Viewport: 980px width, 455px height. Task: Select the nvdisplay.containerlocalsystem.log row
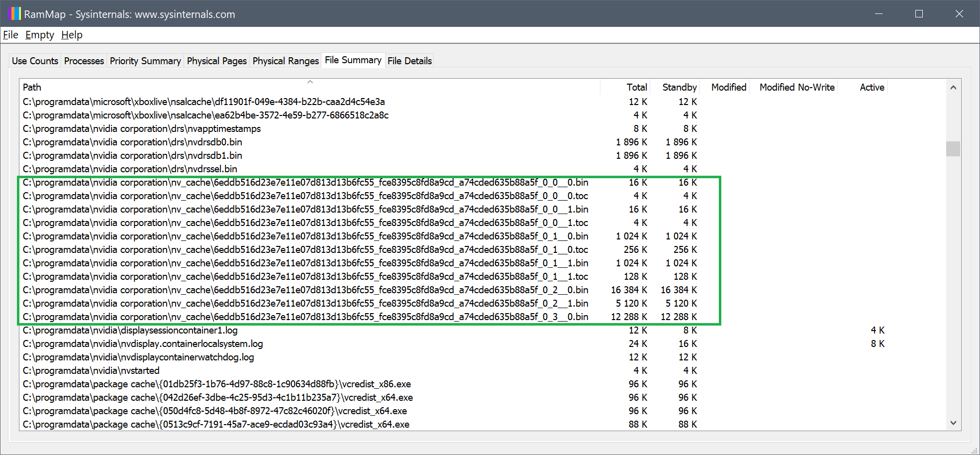453,343
